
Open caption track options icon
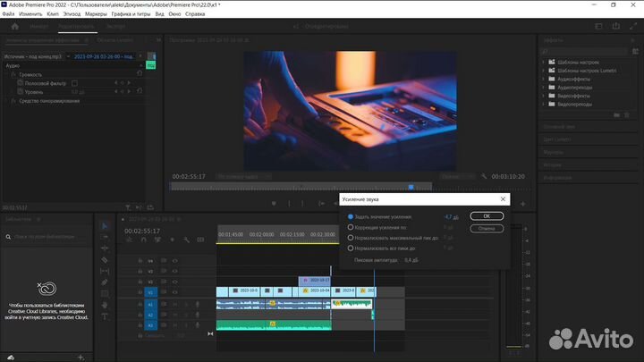[x=200, y=240]
